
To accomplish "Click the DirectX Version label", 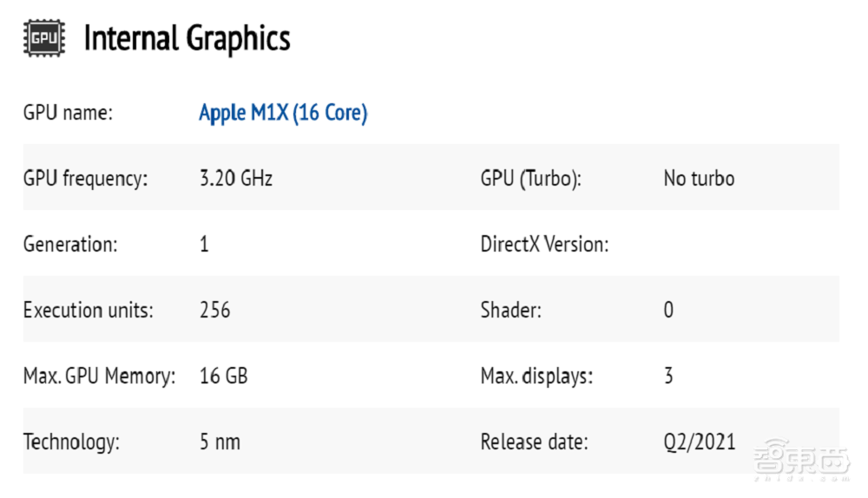I will pos(544,245).
